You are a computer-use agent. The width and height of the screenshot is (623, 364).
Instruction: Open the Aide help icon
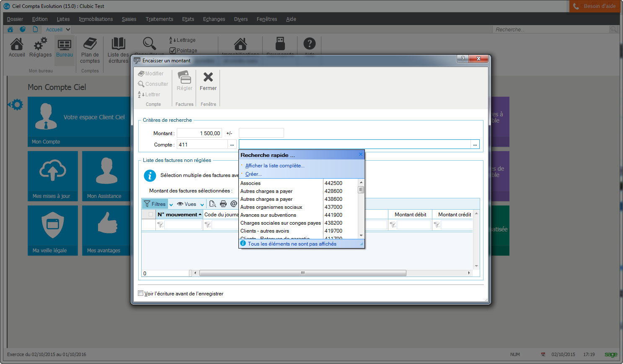(310, 45)
